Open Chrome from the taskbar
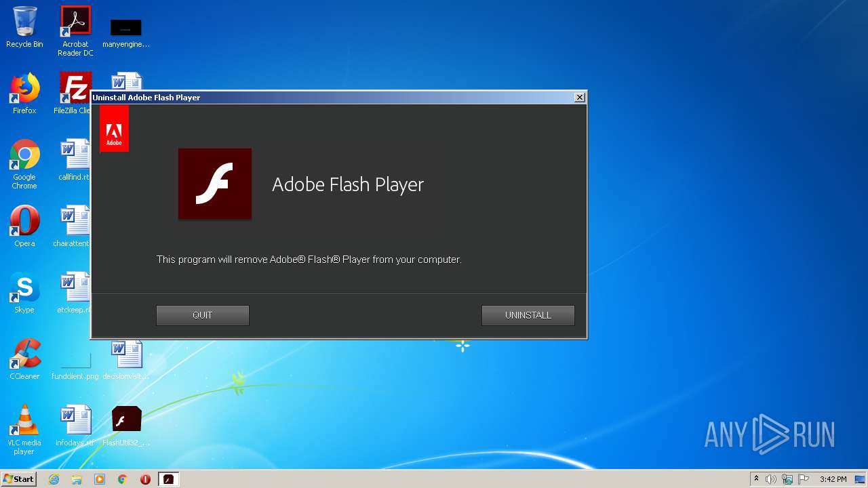This screenshot has height=488, width=868. (123, 479)
